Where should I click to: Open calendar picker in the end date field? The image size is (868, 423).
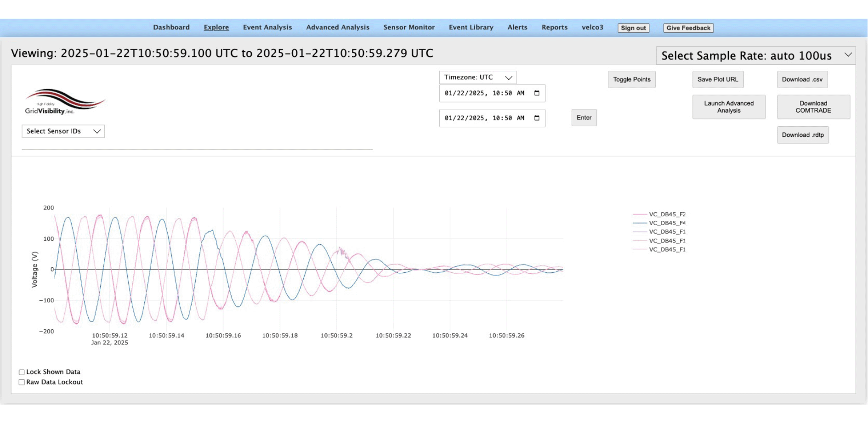click(536, 118)
